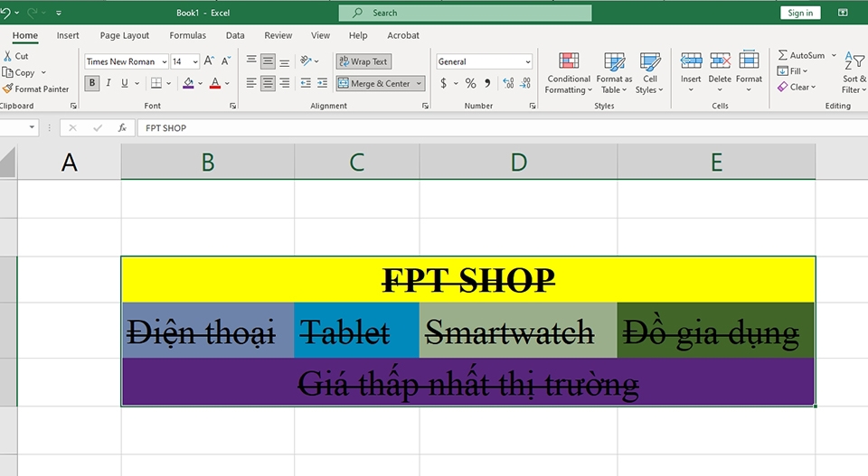
Task: Decrease font size with the smaller A icon
Action: [225, 61]
